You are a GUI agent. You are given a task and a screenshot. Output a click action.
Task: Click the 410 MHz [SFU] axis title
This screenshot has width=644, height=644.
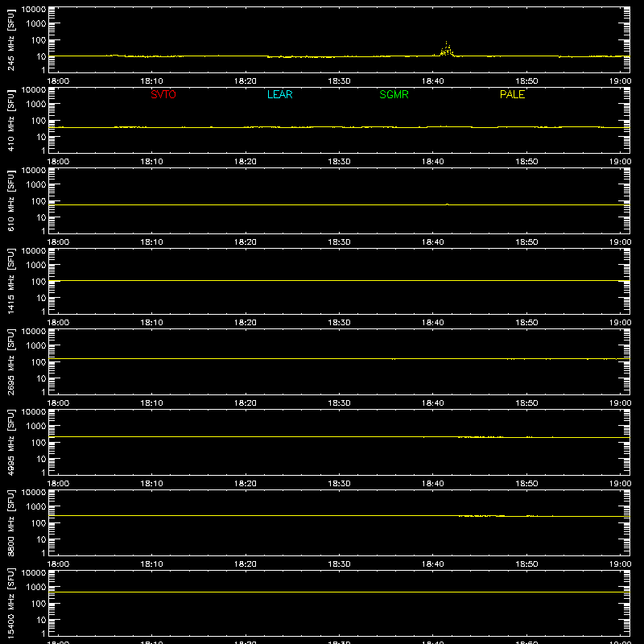(10, 120)
